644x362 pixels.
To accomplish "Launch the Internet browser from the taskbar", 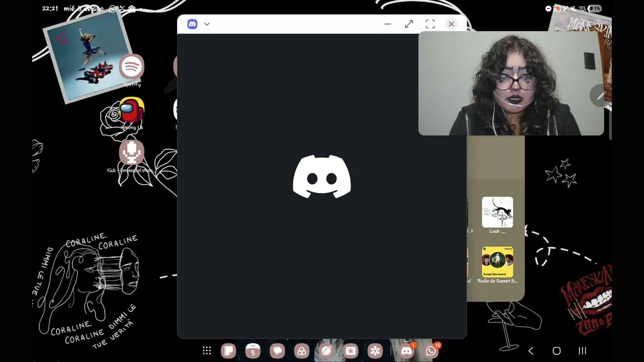I will click(x=326, y=351).
